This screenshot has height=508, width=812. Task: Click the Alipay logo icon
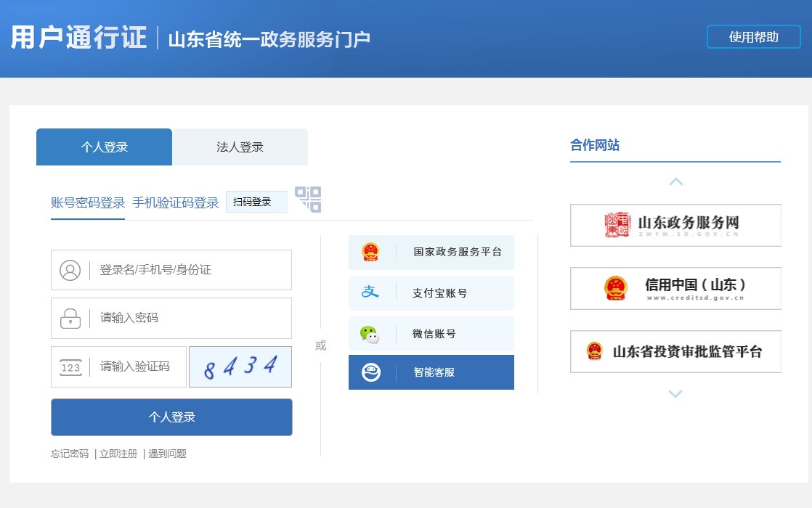click(370, 292)
